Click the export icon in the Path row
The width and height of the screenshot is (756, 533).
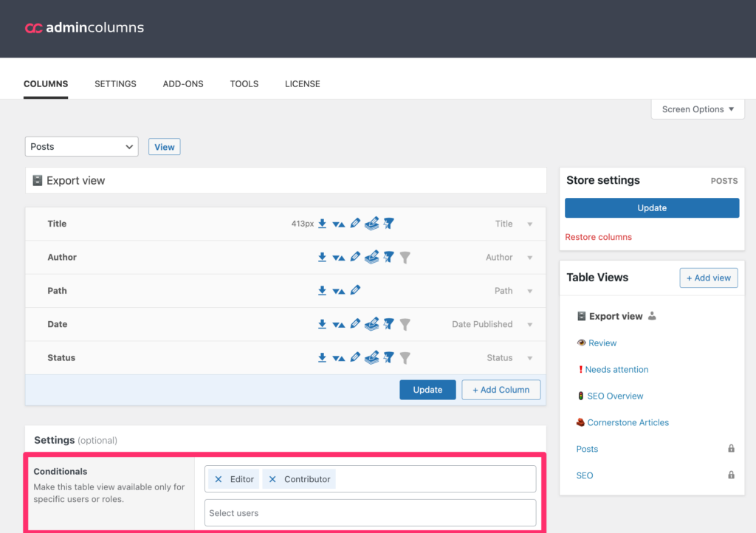[322, 291]
